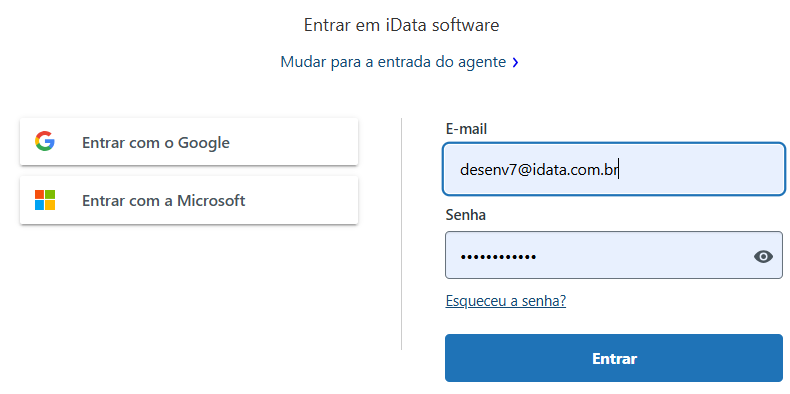
Task: Click the Senha field label
Action: click(x=466, y=215)
